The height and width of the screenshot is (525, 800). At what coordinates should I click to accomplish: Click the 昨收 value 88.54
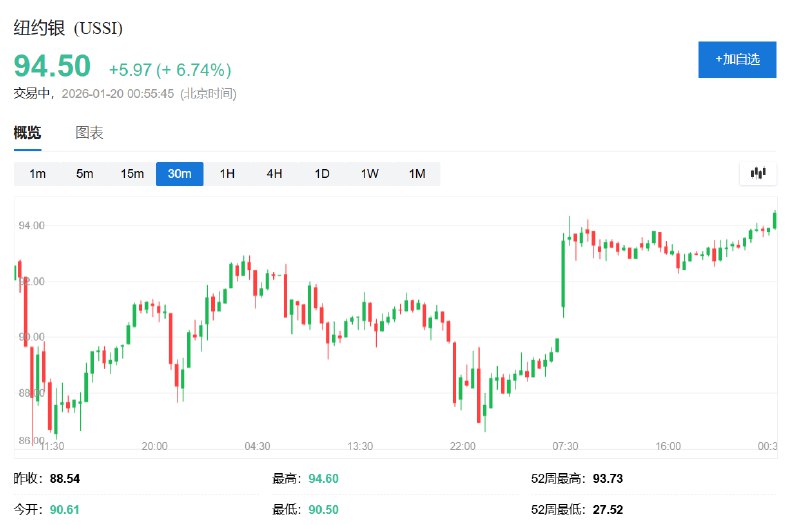(x=65, y=479)
